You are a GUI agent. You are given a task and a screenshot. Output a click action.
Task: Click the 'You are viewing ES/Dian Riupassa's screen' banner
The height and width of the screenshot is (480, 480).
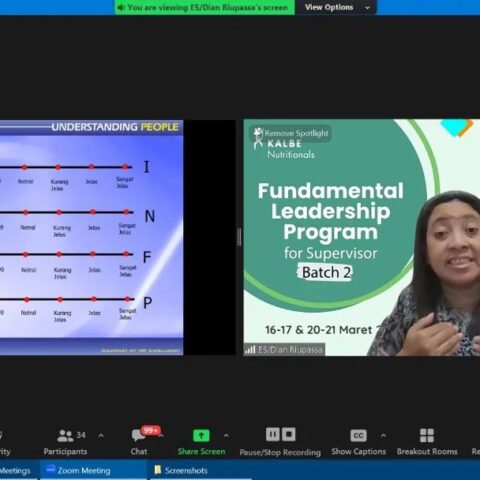tap(205, 7)
